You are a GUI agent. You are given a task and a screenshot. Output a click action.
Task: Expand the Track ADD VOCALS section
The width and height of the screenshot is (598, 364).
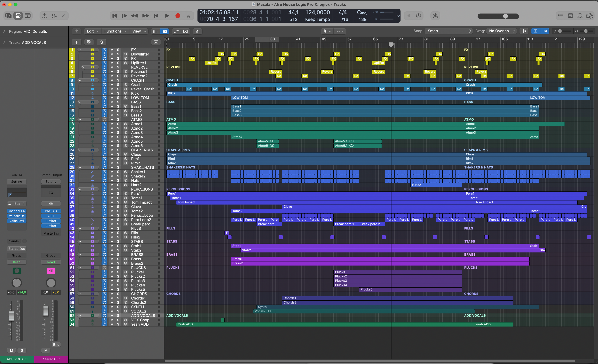4,42
